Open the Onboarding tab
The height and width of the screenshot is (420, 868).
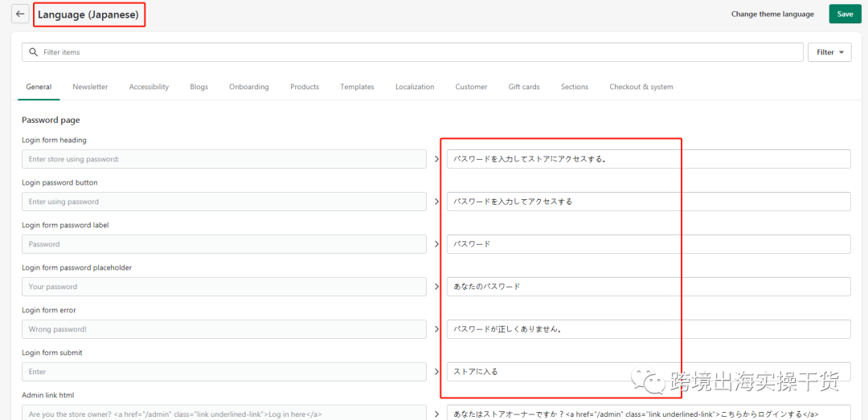[249, 87]
